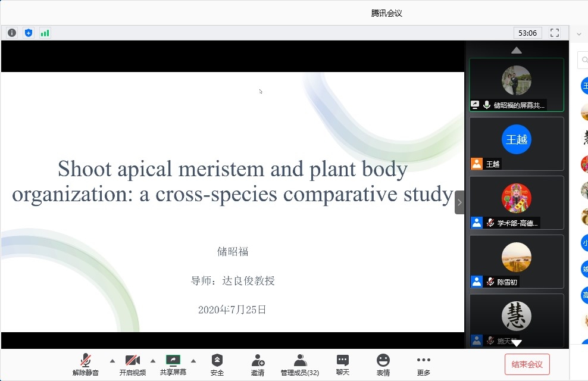Image resolution: width=588 pixels, height=381 pixels.
Task: End the meeting with 结束会议
Action: (x=527, y=364)
